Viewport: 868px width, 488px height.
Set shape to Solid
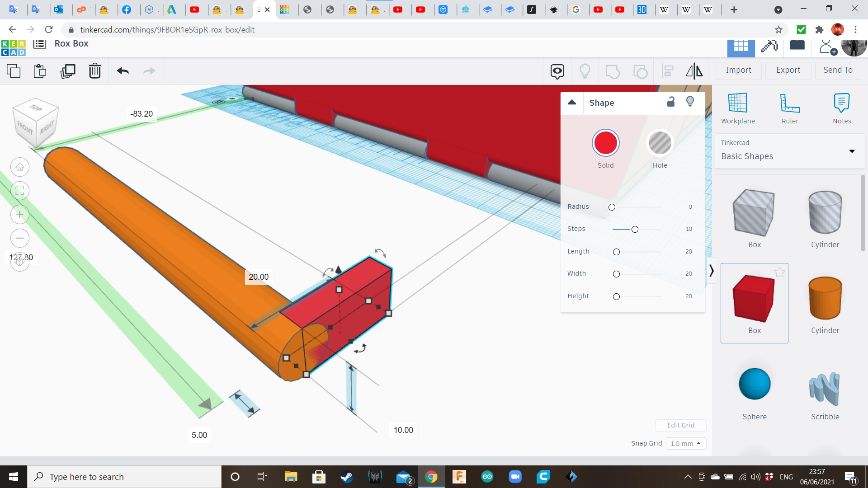(605, 143)
